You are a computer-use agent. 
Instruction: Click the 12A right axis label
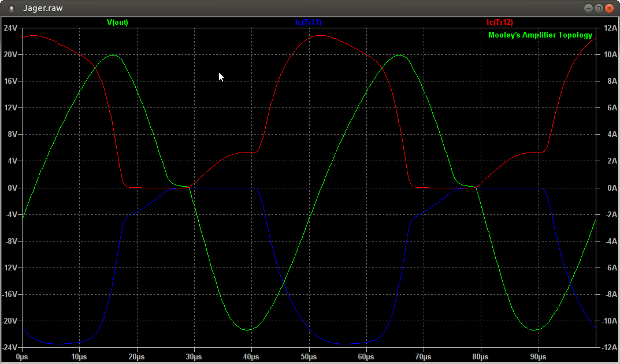tap(610, 28)
